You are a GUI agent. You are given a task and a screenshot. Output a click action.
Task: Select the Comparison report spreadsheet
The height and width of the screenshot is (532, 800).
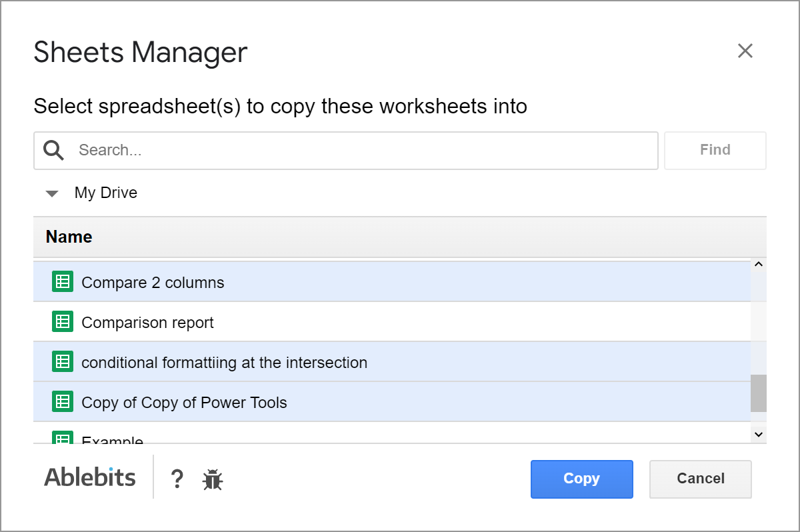click(392, 322)
